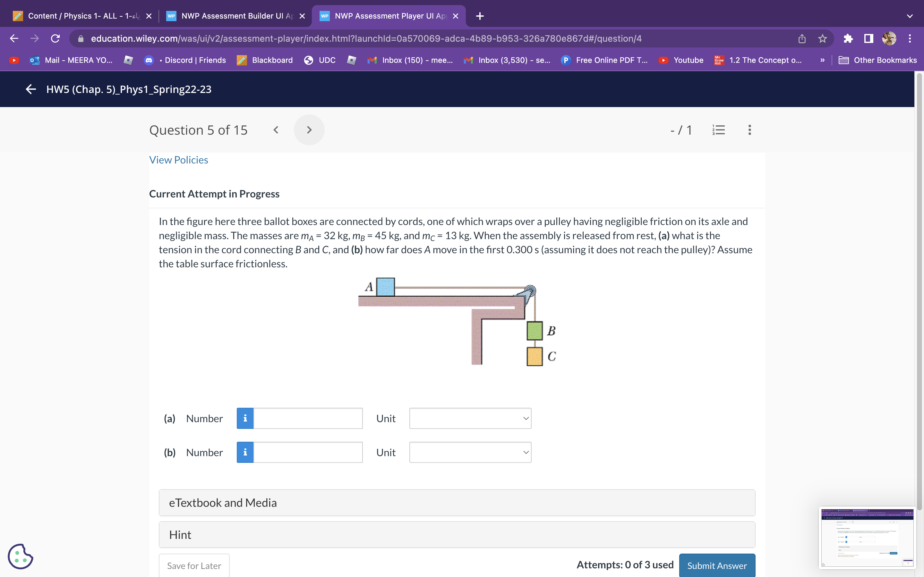Expand the Hint section
Image resolution: width=924 pixels, height=577 pixels.
[x=457, y=535]
